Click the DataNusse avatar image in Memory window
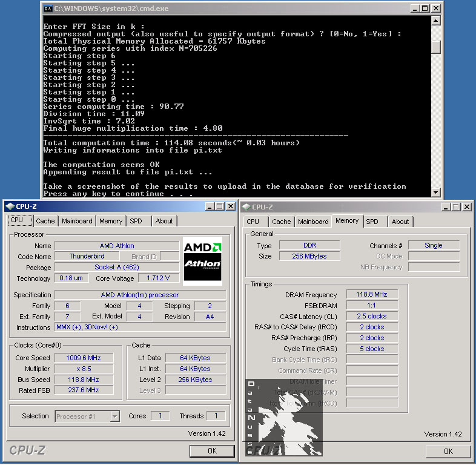 pos(284,417)
